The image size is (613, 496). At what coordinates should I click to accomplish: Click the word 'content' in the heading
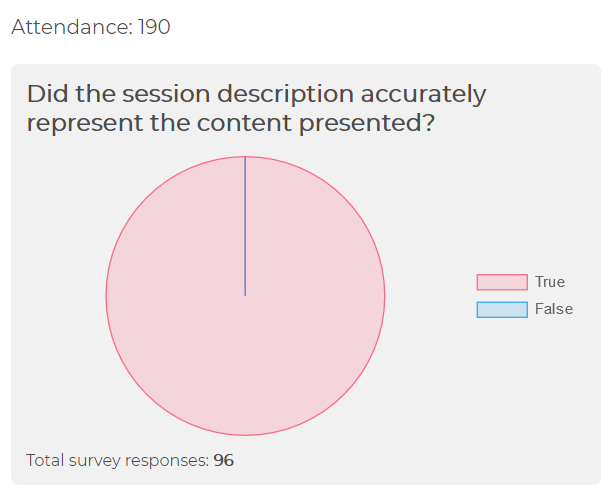pyautogui.click(x=244, y=123)
